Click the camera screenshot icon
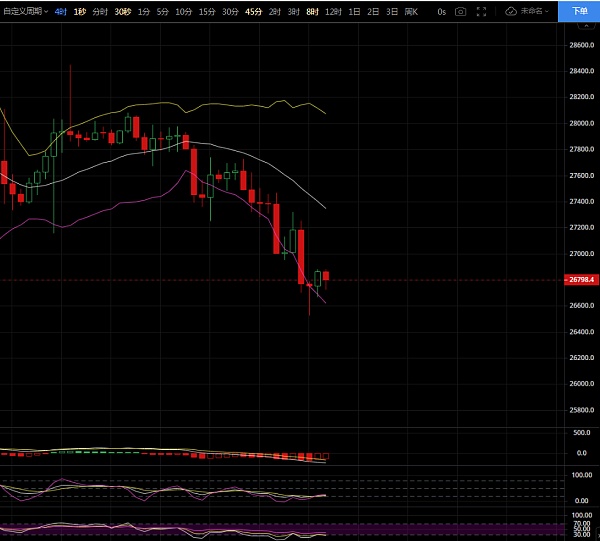 (x=460, y=11)
